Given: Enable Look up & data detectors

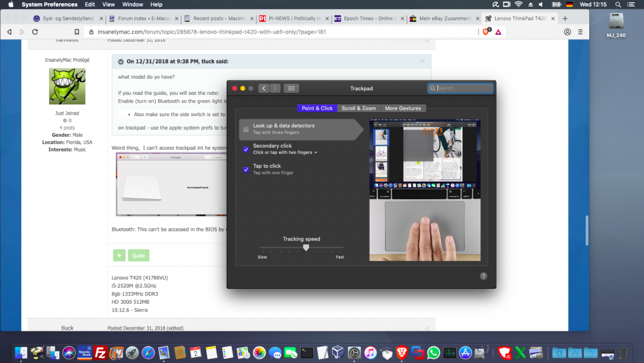Looking at the screenshot, I should [245, 130].
